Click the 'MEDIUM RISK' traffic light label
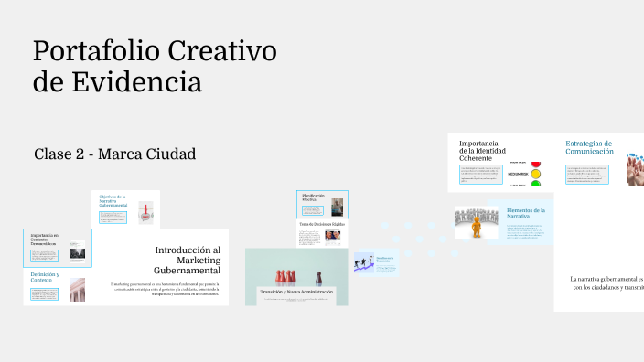 (x=519, y=174)
